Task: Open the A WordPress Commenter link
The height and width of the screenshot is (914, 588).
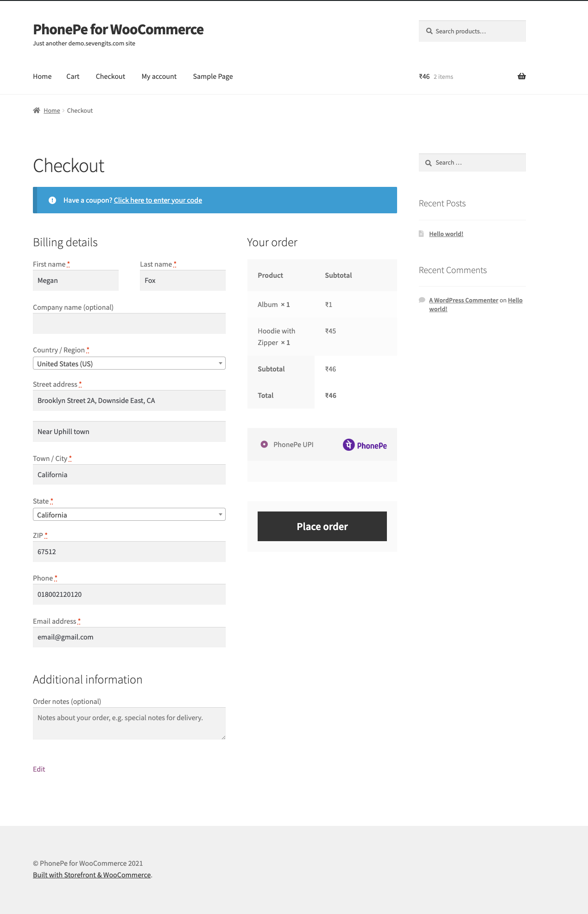Action: pyautogui.click(x=463, y=300)
